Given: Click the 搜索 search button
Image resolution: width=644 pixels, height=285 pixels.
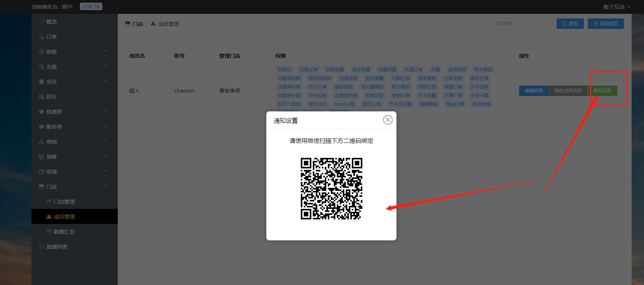Looking at the screenshot, I should coord(570,24).
